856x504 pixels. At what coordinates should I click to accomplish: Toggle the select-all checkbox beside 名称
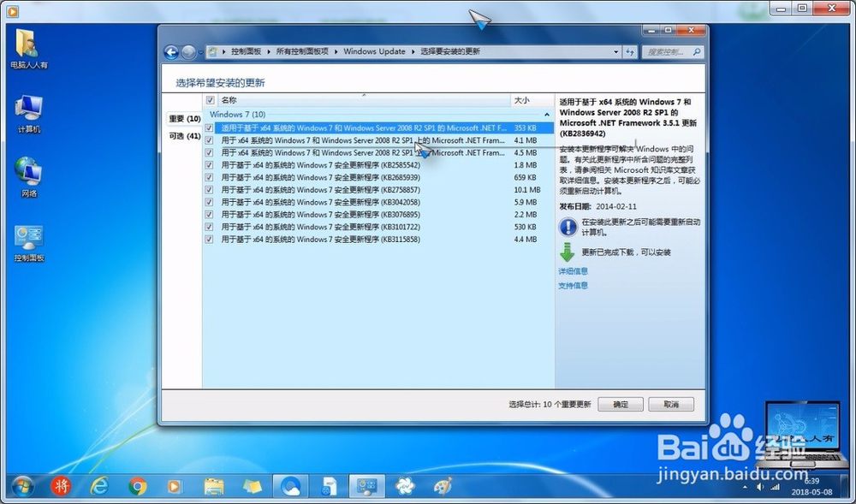211,100
